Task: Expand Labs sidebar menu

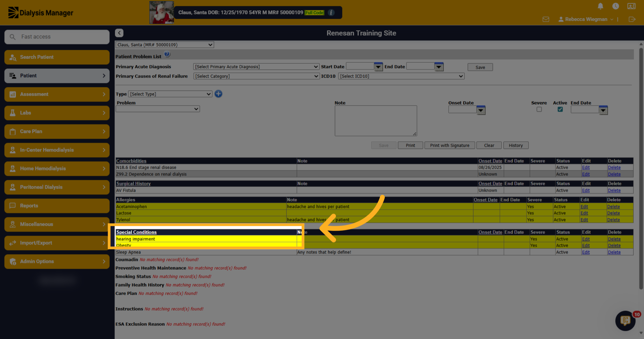Action: pos(57,113)
